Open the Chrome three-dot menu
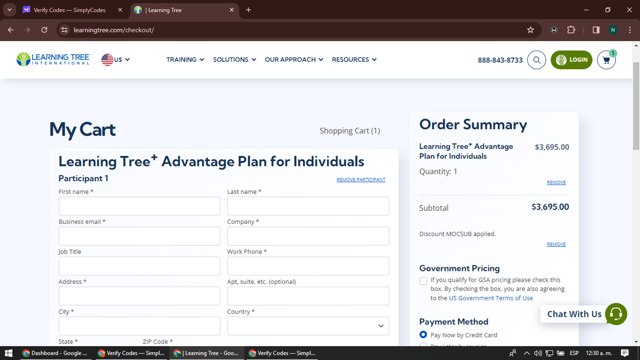The image size is (640, 360). [629, 30]
